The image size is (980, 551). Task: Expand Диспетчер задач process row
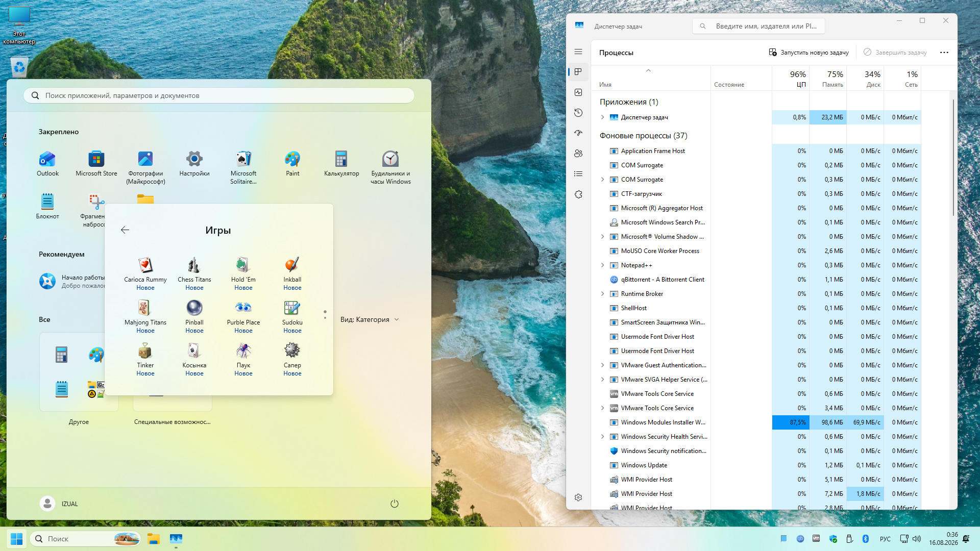click(603, 117)
